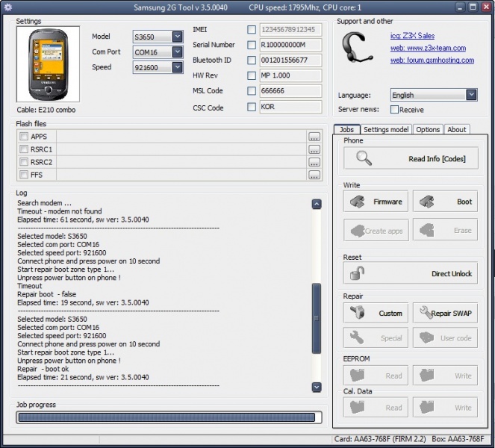The image size is (495, 448).
Task: Browse for APPS flash file
Action: tap(314, 137)
